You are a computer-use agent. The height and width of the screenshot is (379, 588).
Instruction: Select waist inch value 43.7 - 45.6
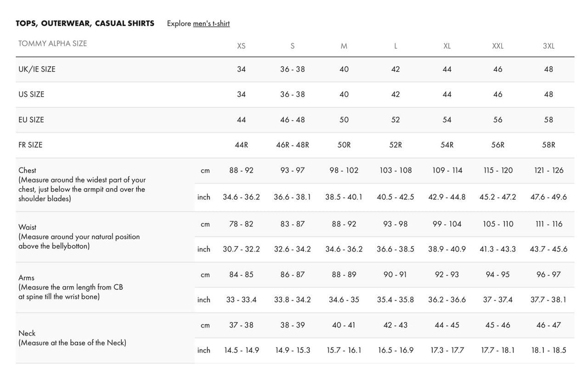[548, 249]
